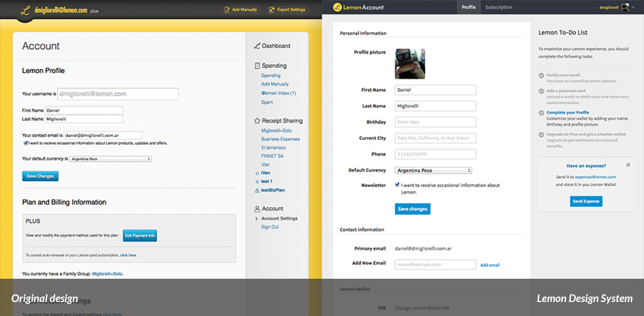The image size is (644, 316).
Task: Click the Migliorelli+Soto Family Group link
Action: pos(107,273)
